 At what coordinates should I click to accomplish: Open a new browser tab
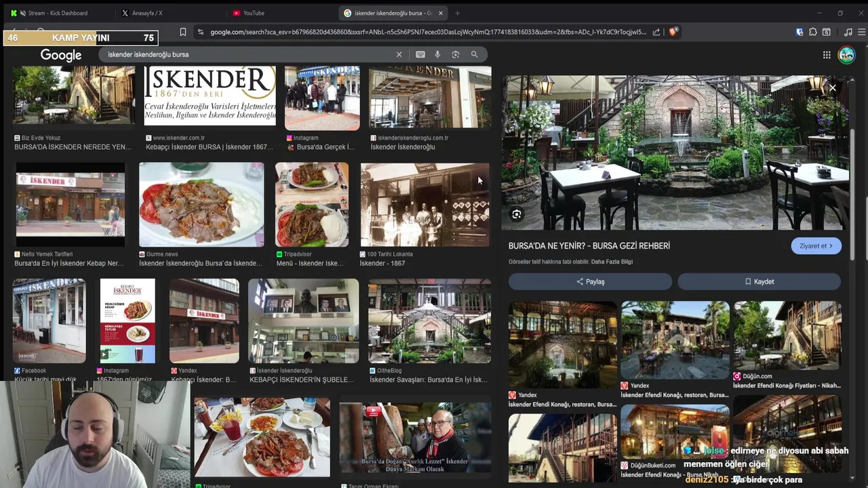[x=457, y=13]
